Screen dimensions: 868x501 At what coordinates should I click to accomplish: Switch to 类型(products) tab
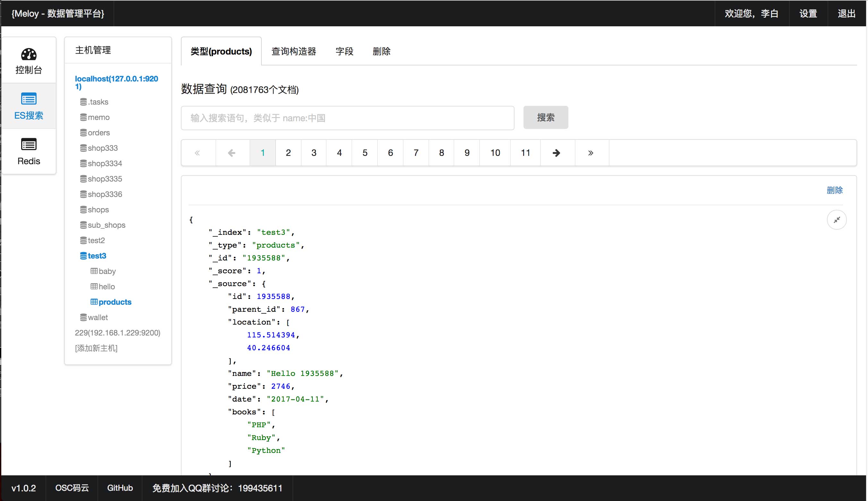point(221,51)
